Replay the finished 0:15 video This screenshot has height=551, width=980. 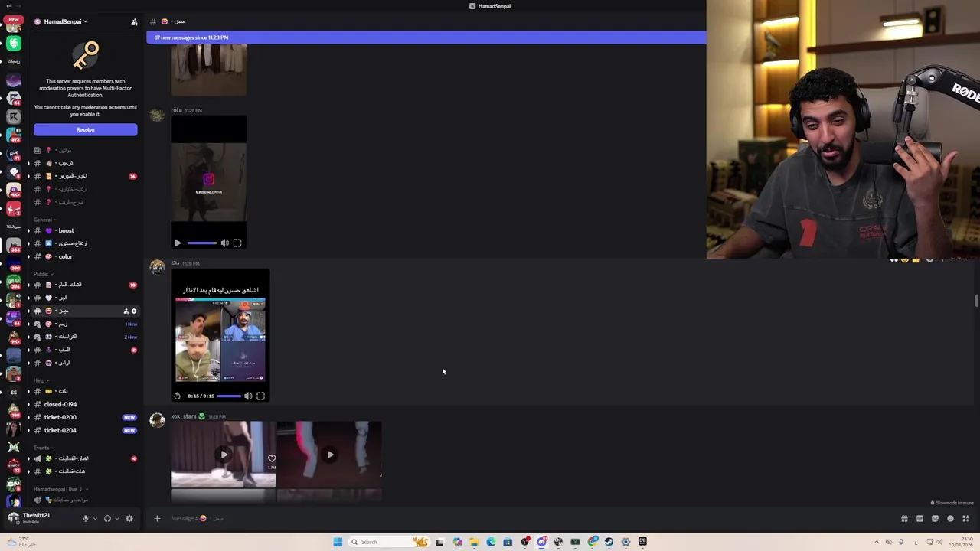tap(177, 396)
